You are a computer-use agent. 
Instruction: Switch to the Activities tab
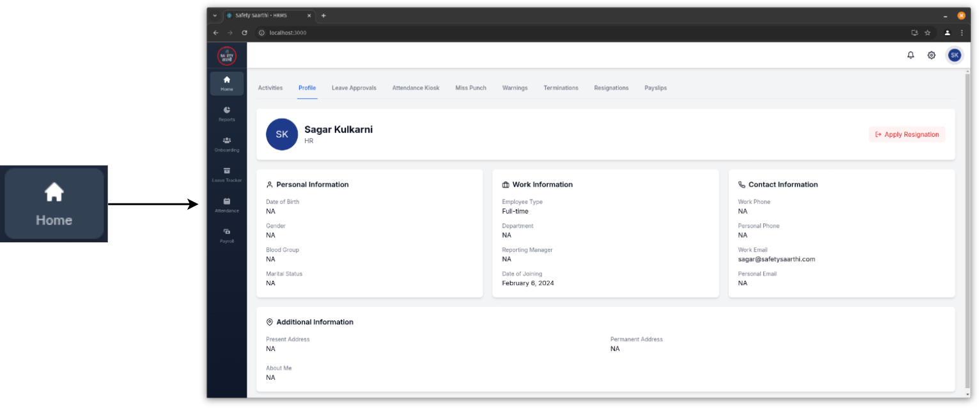coord(270,88)
